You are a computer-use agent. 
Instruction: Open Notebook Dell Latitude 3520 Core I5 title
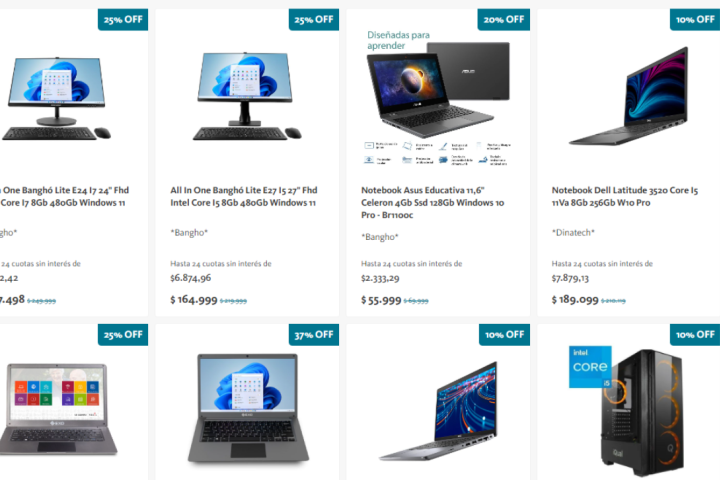624,196
